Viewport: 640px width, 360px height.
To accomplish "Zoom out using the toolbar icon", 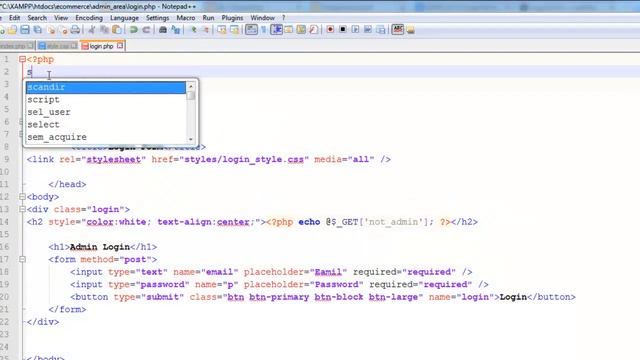I will pos(206,29).
